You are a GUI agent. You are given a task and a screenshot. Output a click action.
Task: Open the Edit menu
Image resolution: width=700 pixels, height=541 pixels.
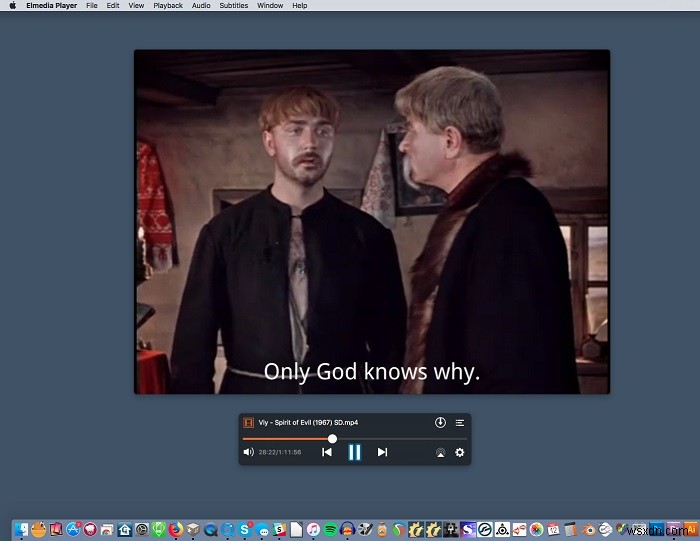click(x=112, y=5)
